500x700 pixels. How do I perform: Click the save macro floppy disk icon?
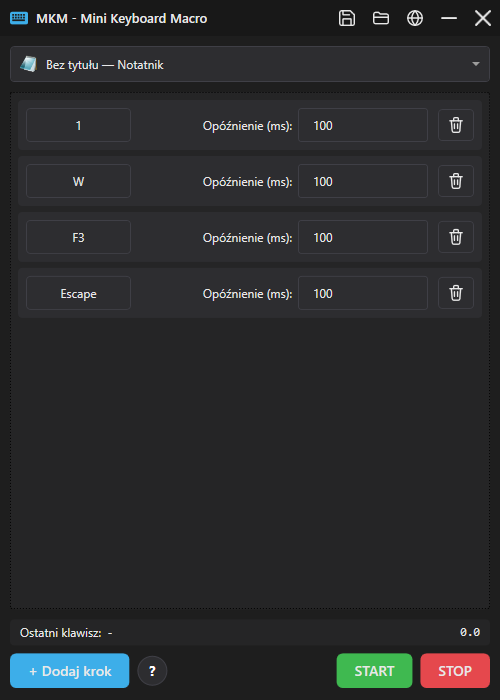[x=347, y=18]
